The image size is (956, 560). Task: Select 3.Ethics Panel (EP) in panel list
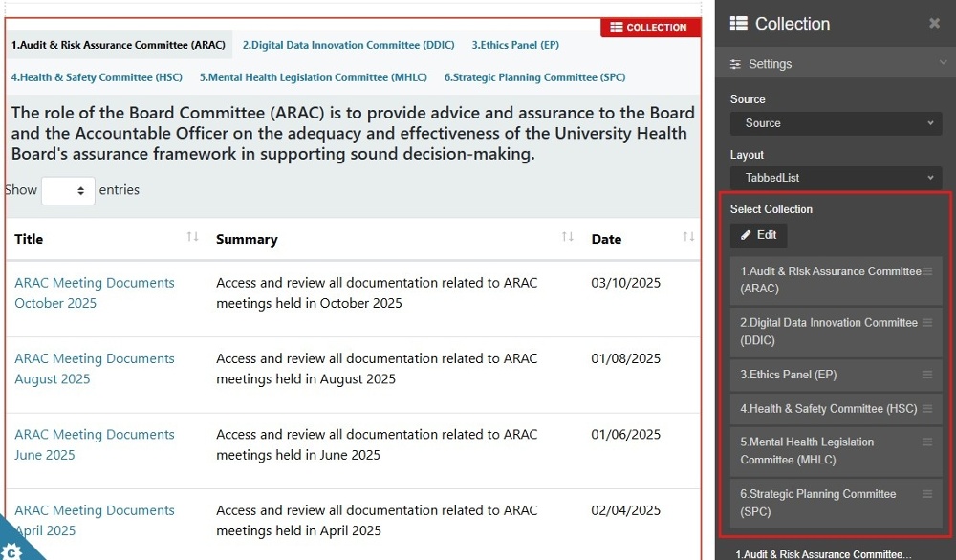(836, 375)
